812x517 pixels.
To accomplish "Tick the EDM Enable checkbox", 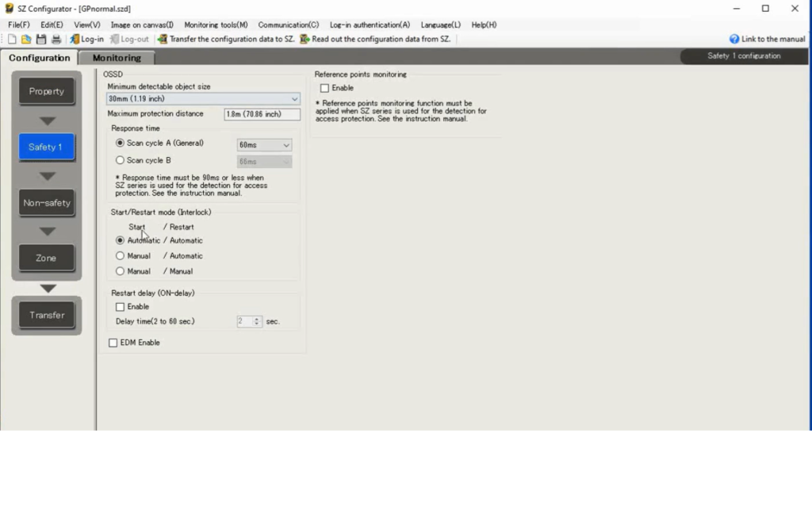I will tap(113, 343).
